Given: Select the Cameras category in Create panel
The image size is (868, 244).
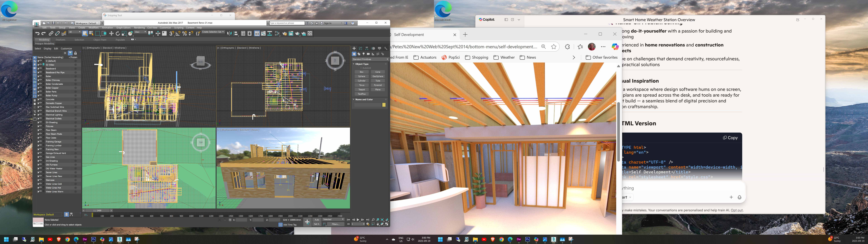Looking at the screenshot, I should (368, 54).
